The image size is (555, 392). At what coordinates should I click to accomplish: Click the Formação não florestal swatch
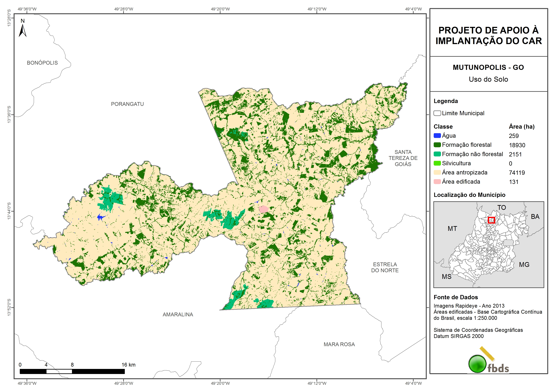point(437,154)
